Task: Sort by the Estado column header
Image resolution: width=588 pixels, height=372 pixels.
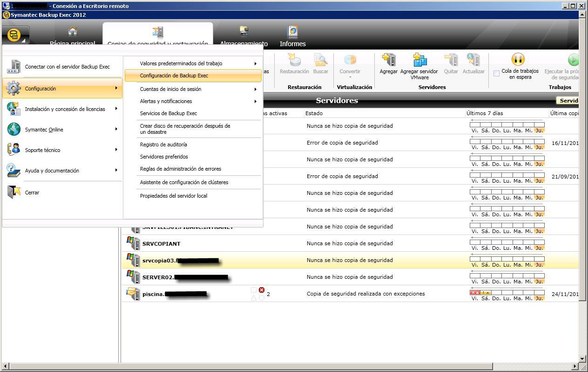Action: [x=384, y=113]
